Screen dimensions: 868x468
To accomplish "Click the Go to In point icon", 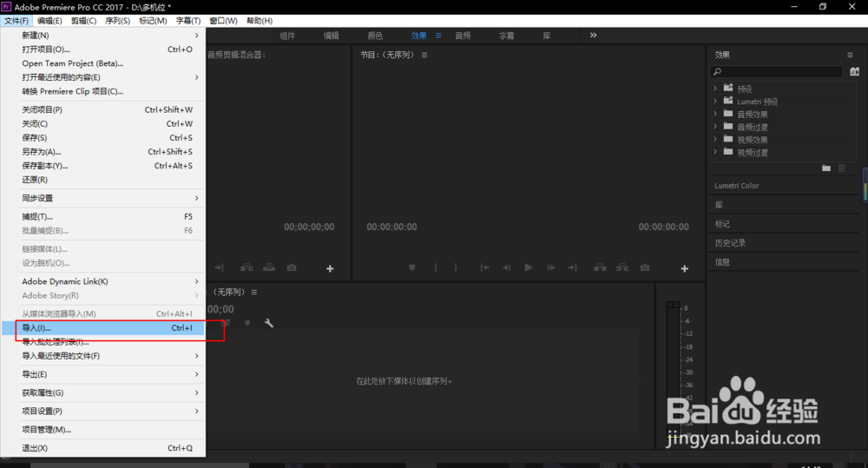I will 484,267.
